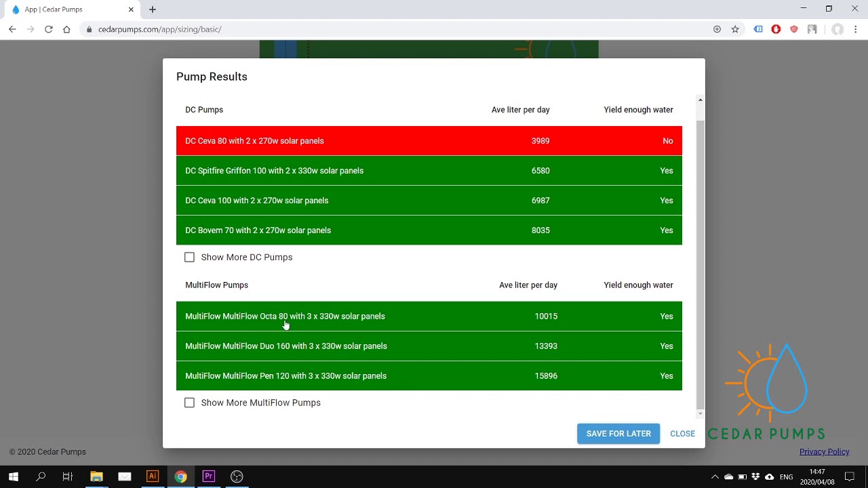Click the MultiFlow Pumps column header
The width and height of the screenshot is (868, 488).
click(x=217, y=285)
